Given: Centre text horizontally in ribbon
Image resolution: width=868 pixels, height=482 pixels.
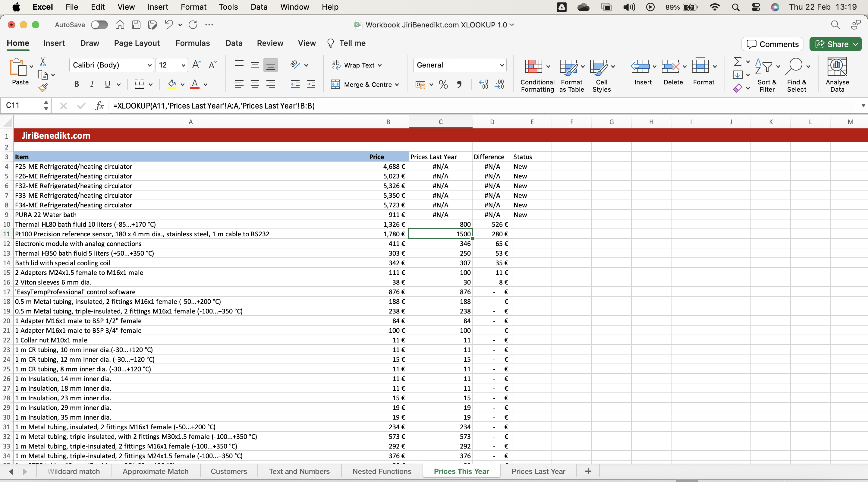Looking at the screenshot, I should click(255, 84).
